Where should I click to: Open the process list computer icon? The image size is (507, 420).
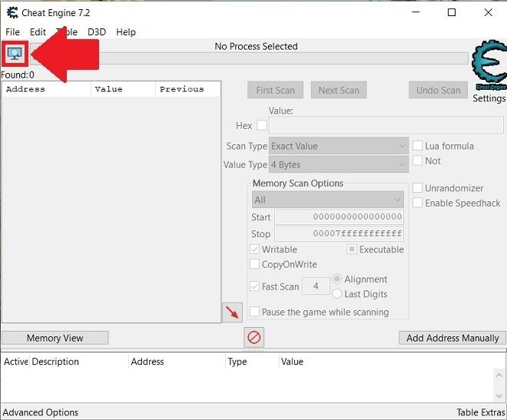coord(15,54)
